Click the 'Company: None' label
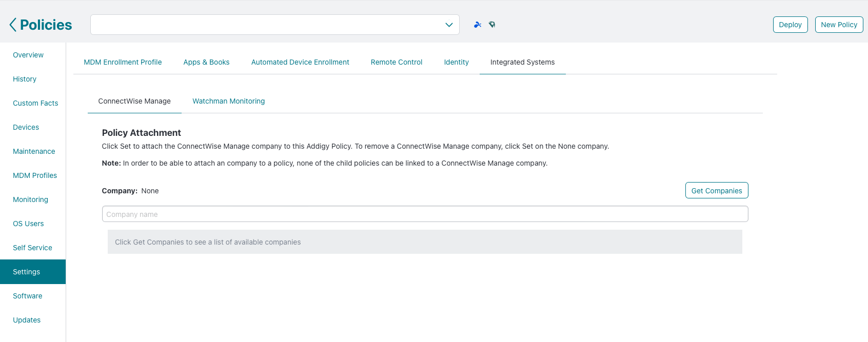 (130, 191)
